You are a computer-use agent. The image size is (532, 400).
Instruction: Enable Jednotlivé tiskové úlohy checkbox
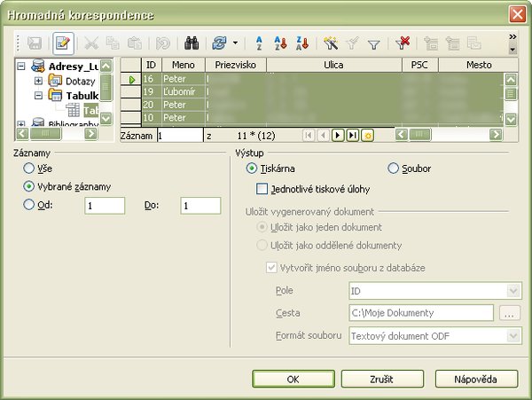point(262,189)
